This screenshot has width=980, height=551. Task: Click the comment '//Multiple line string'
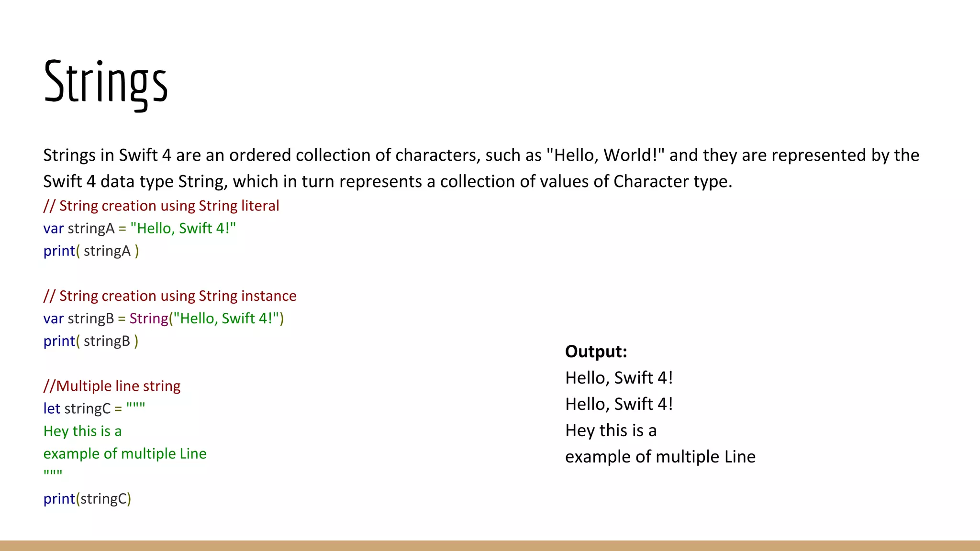(112, 386)
